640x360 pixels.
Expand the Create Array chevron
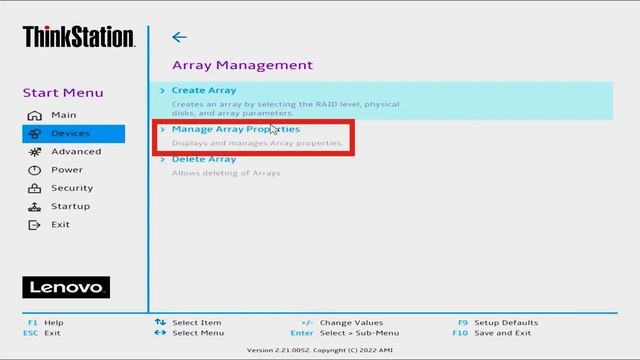(162, 90)
